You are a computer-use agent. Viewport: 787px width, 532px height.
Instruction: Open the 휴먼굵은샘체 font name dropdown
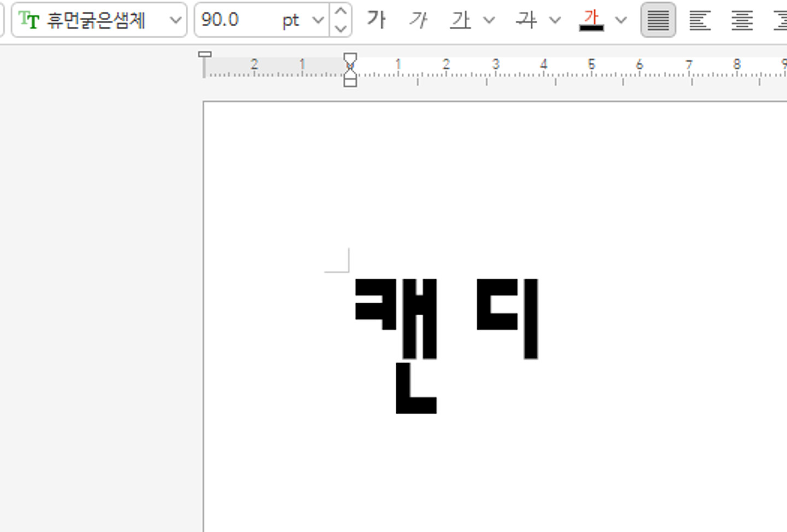[x=175, y=20]
